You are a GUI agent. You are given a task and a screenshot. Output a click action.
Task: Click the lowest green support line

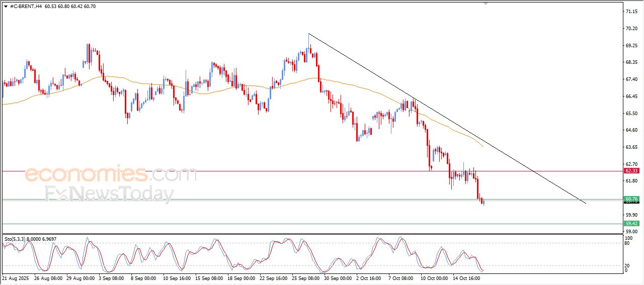tap(302, 224)
